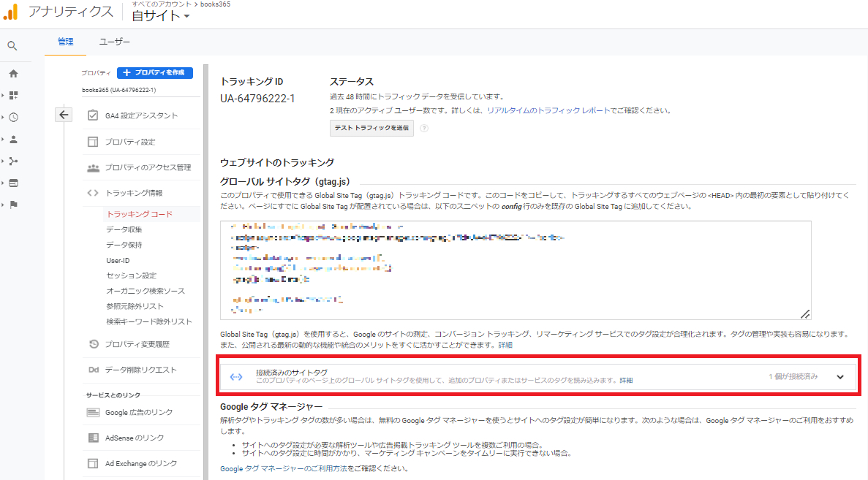Viewport: 868px width, 480px height.
Task: Click 詳細 link in connected site tags row
Action: [626, 381]
